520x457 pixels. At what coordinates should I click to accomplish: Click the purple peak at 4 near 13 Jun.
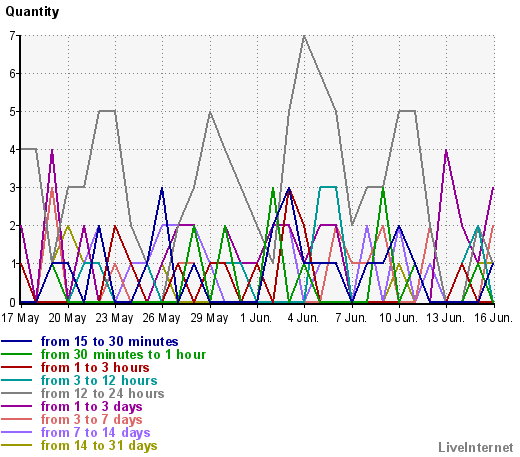tap(446, 150)
